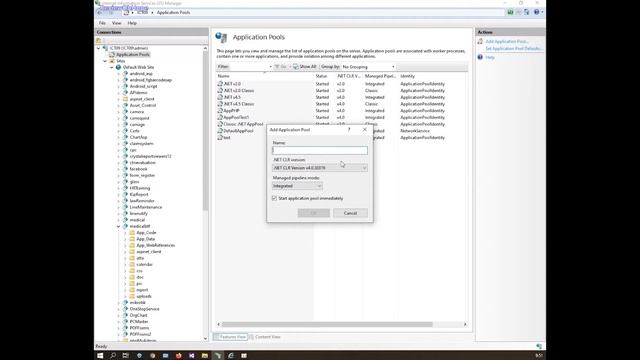Click Help link in Actions pane

click(490, 58)
